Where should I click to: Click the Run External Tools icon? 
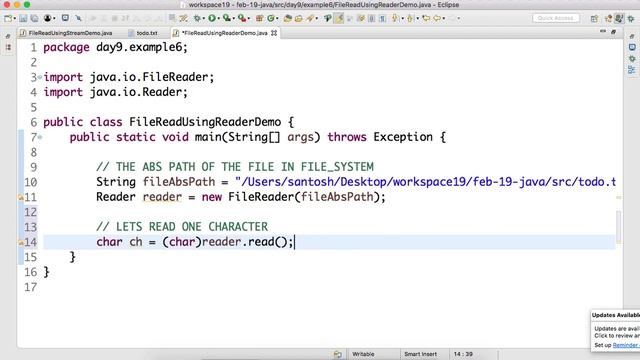coord(242,18)
